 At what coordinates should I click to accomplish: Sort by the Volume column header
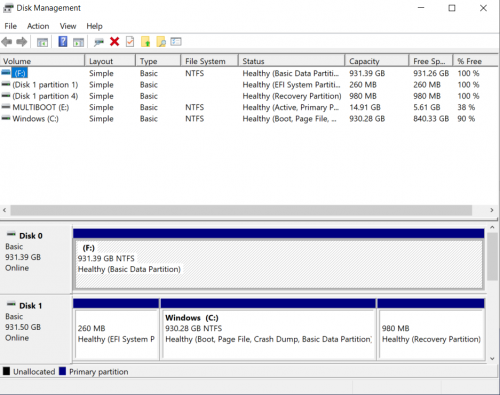point(42,61)
